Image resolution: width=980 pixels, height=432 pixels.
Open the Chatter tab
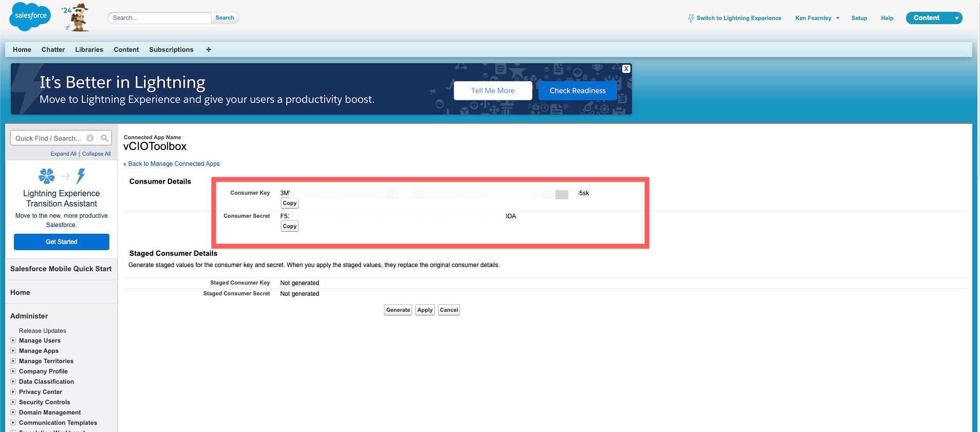(x=53, y=50)
